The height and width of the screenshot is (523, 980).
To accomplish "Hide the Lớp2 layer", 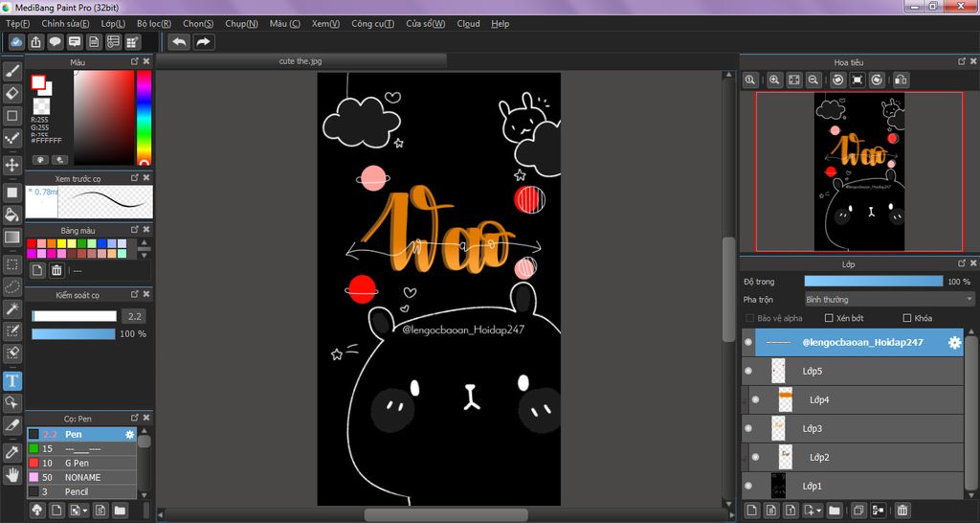I will coord(756,457).
